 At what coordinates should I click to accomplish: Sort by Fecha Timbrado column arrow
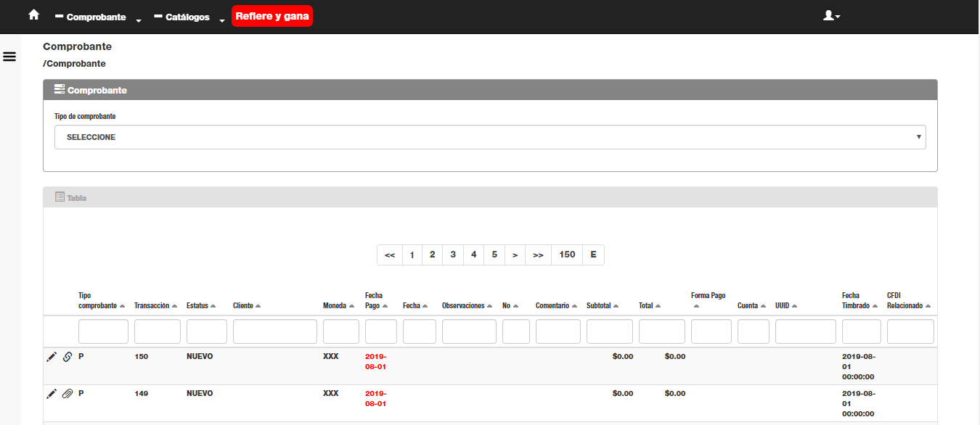(x=875, y=306)
